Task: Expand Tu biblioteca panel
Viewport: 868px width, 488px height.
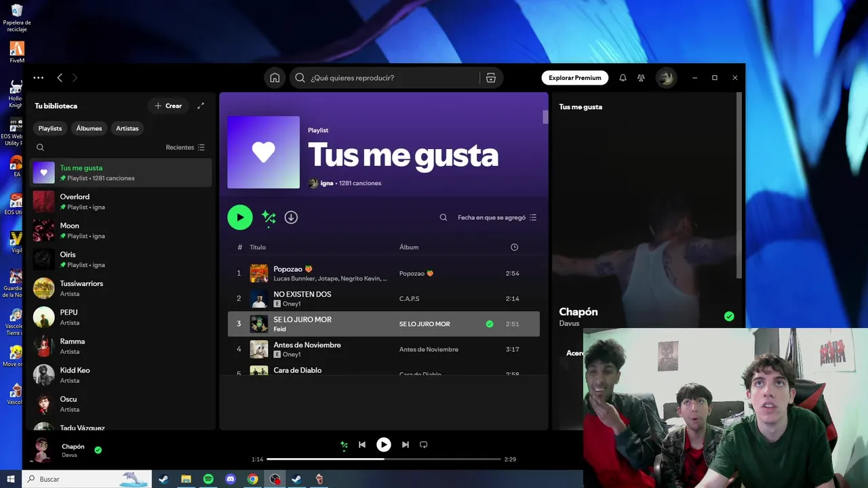Action: [201, 106]
